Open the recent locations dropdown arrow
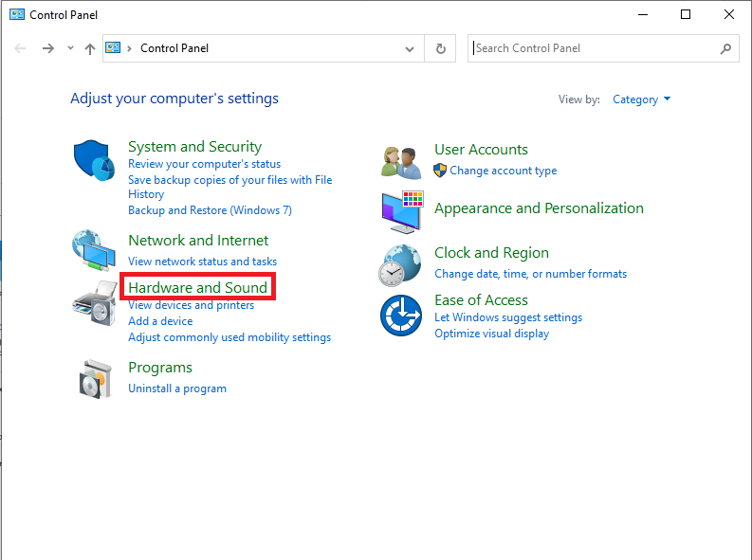The height and width of the screenshot is (560, 752). (x=70, y=48)
